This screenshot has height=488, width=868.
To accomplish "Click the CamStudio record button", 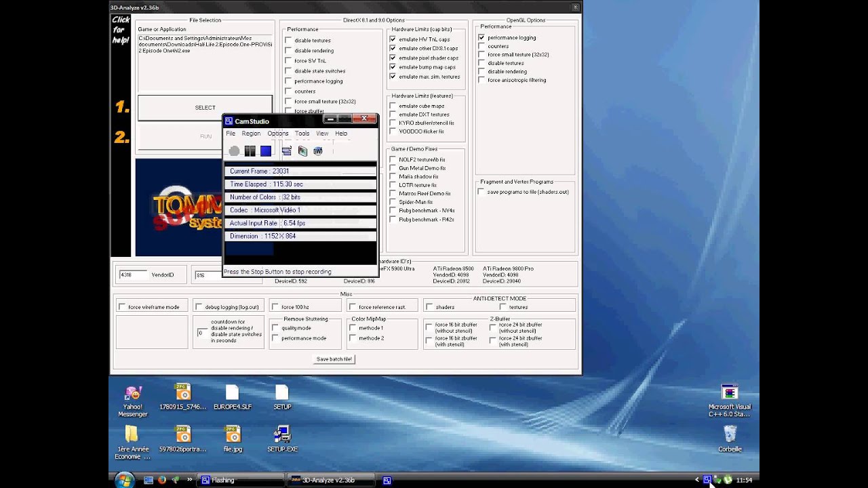I will point(234,151).
